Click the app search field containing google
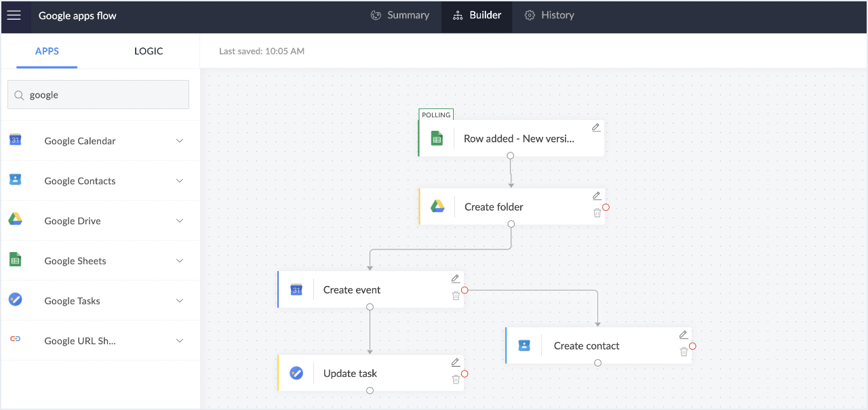 point(98,95)
